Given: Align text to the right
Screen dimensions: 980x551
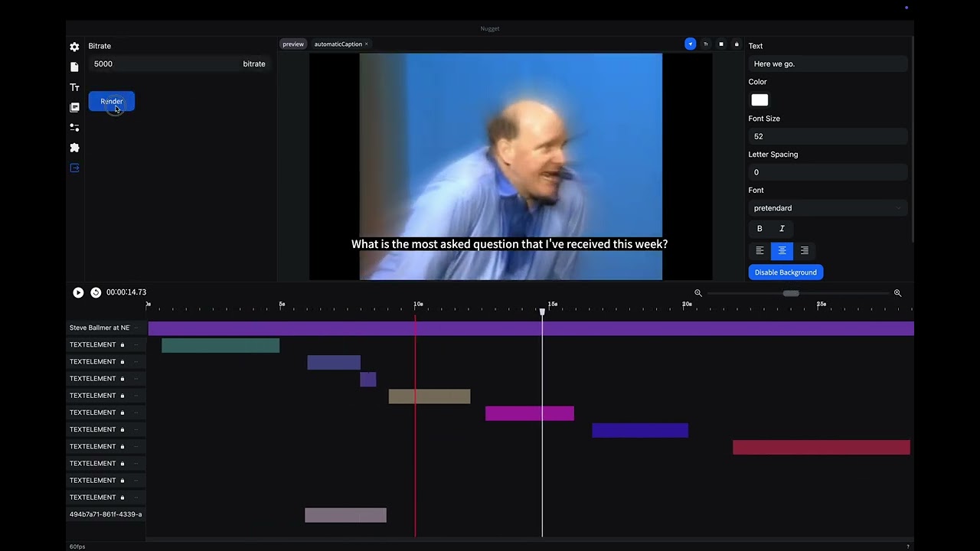Looking at the screenshot, I should click(804, 250).
